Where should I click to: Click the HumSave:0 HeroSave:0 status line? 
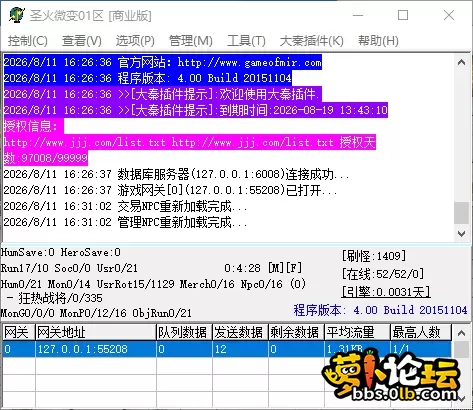[x=61, y=253]
